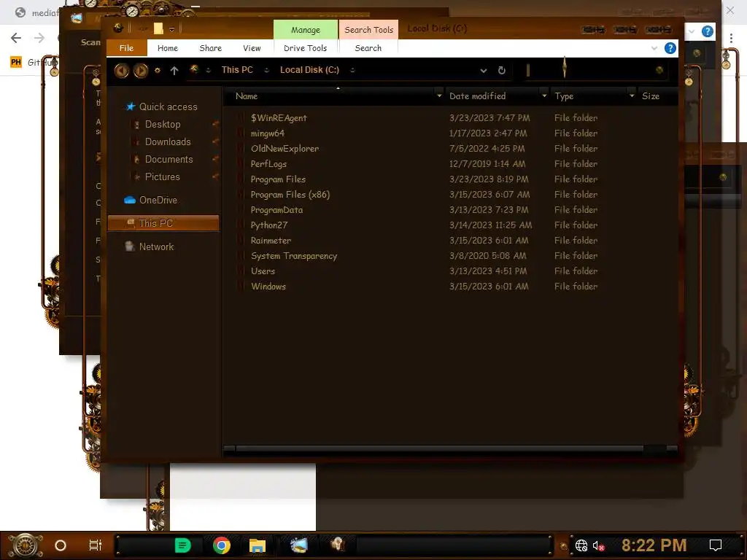Screen dimensions: 747x560
Task: Open Chrome's three-dot menu
Action: point(731,38)
